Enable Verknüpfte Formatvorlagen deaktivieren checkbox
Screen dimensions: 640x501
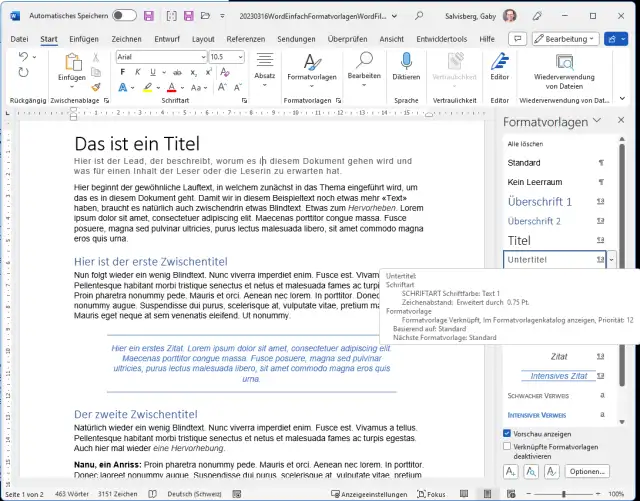point(507,446)
